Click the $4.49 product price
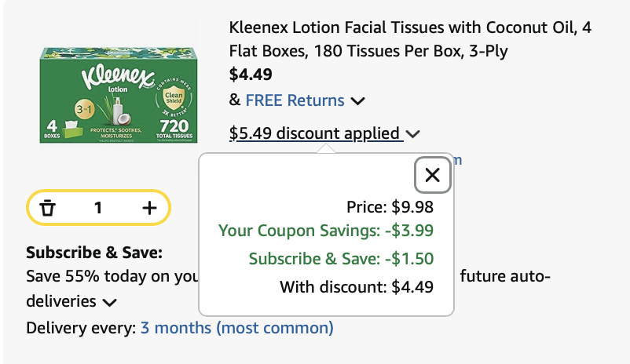This screenshot has height=364, width=630. click(x=251, y=75)
